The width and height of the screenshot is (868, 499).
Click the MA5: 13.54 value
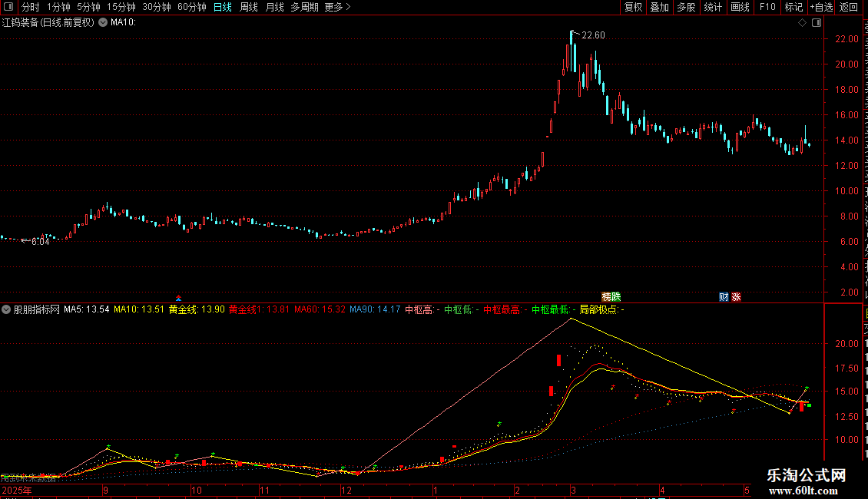(86, 310)
